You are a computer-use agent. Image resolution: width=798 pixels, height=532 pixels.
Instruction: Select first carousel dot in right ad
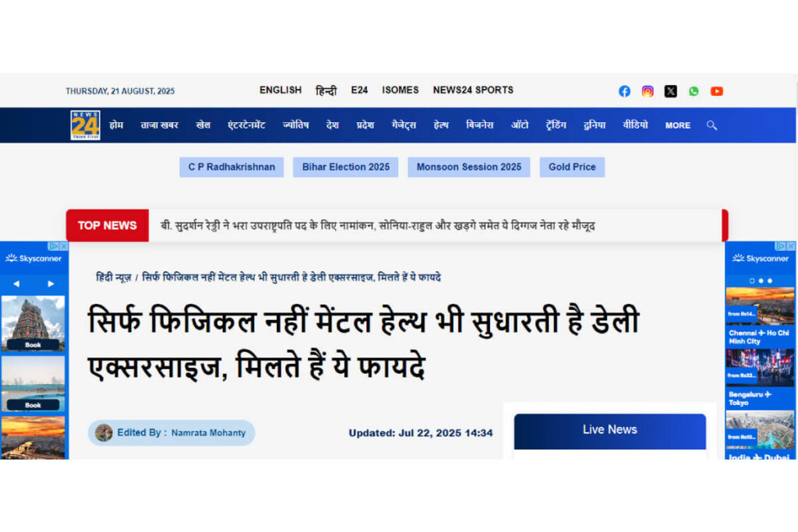coord(752,280)
